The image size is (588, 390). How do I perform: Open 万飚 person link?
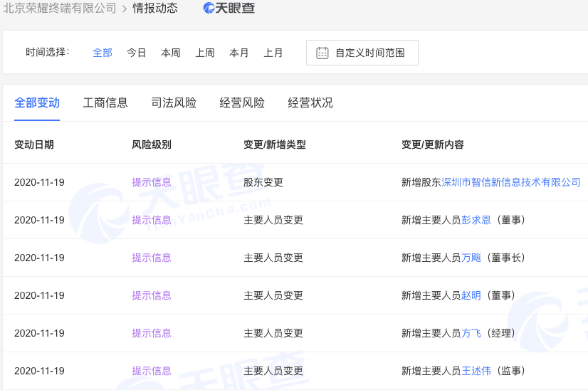(x=471, y=258)
